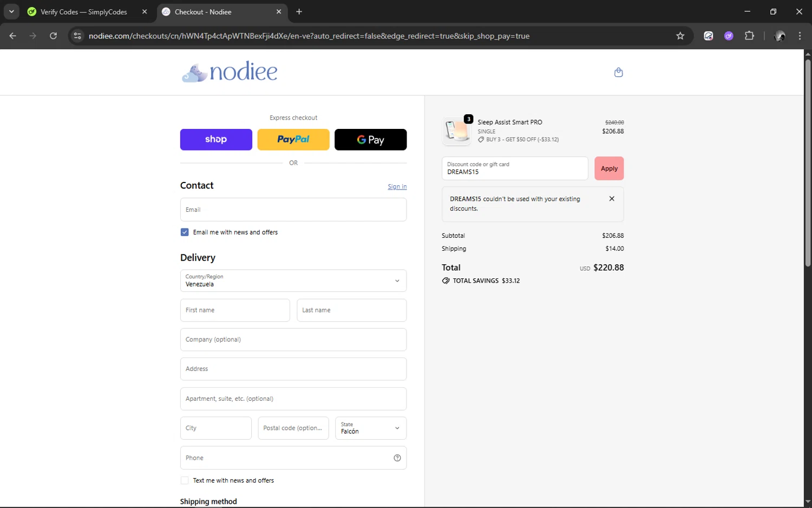Edit the Discount code or gift card field
The height and width of the screenshot is (508, 812).
point(515,168)
